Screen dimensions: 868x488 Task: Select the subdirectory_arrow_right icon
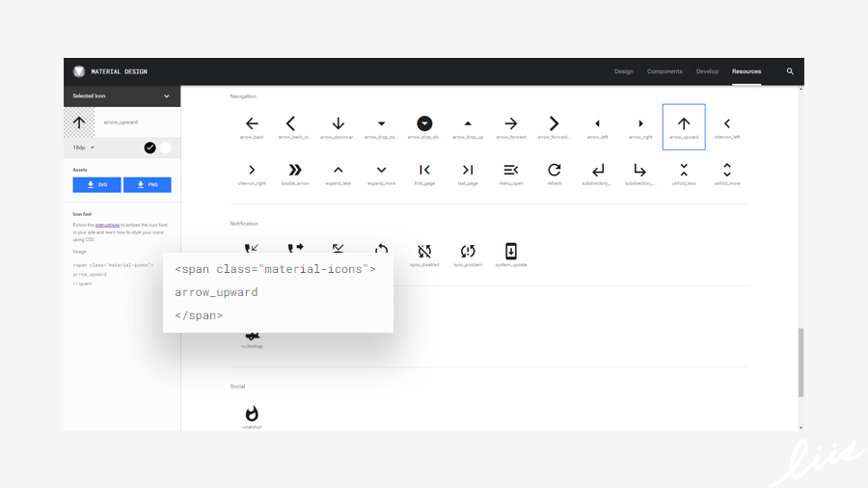click(640, 170)
